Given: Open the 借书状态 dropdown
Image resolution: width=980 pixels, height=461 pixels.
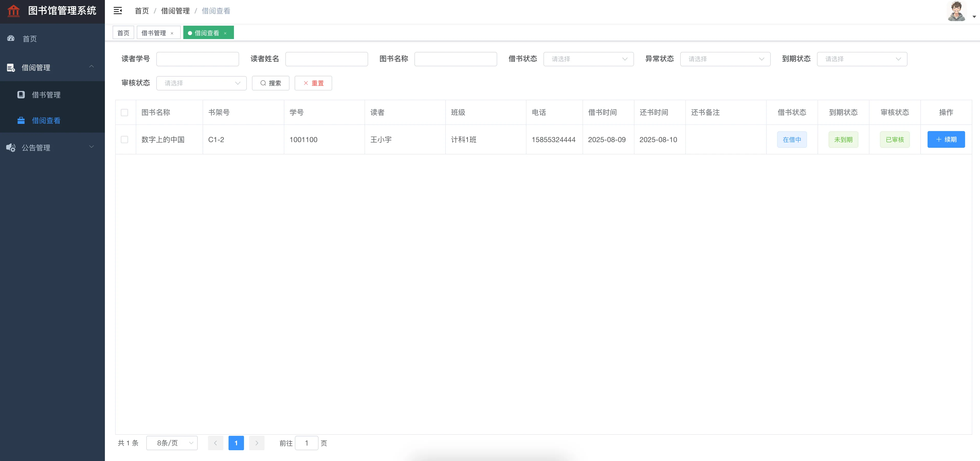Looking at the screenshot, I should pos(588,59).
